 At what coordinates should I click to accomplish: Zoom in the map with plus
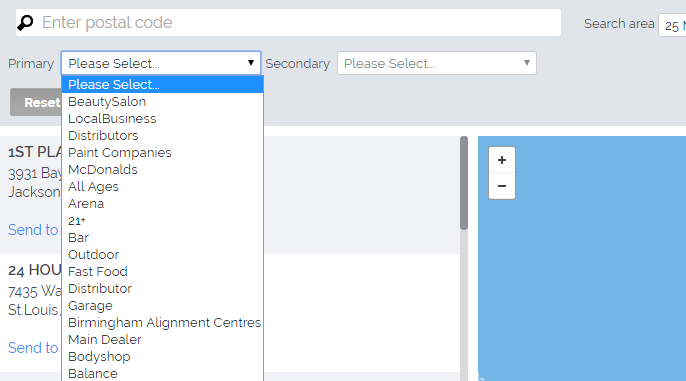point(502,160)
